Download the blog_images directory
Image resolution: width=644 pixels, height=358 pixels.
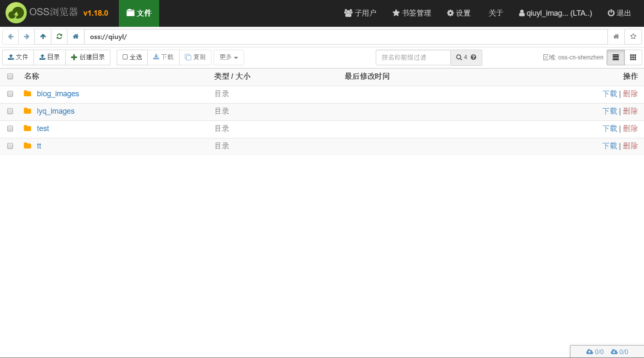pyautogui.click(x=610, y=94)
